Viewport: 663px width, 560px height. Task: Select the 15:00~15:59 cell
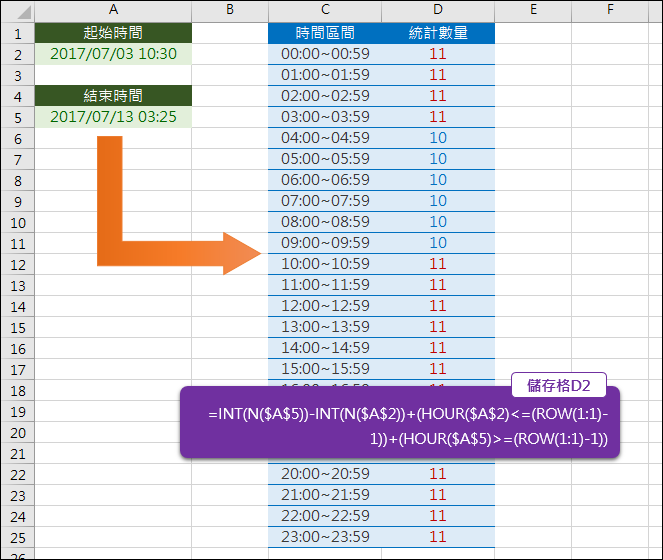(x=325, y=369)
